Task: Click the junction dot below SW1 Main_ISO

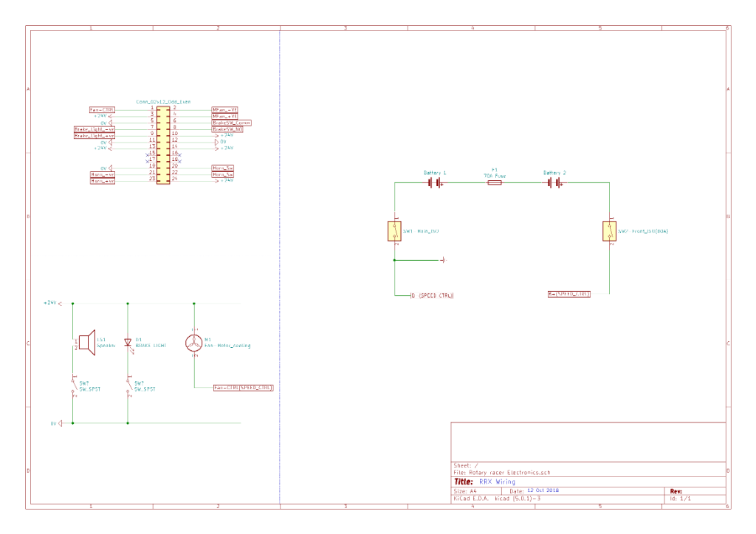Action: [394, 260]
